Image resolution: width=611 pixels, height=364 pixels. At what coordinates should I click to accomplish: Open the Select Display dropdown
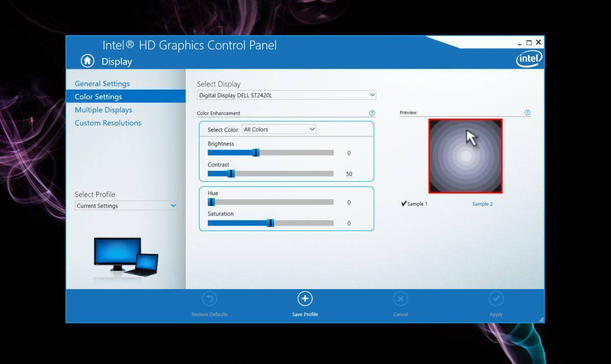point(286,95)
